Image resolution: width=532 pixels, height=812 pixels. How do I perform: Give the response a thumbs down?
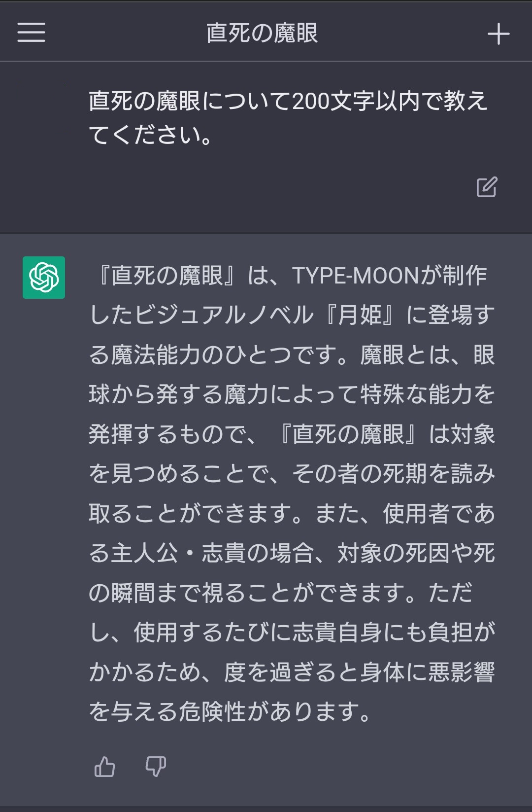tap(156, 767)
